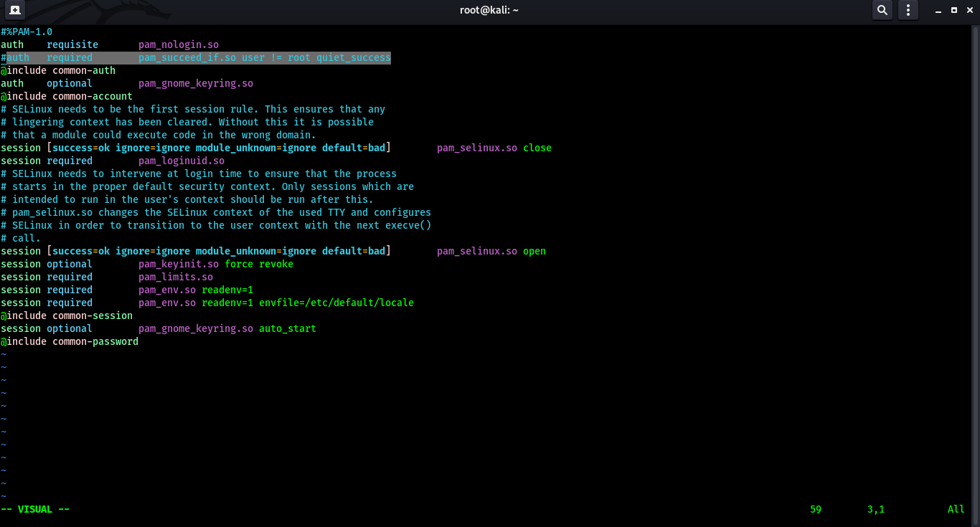Click the @include common-account line

pos(67,96)
